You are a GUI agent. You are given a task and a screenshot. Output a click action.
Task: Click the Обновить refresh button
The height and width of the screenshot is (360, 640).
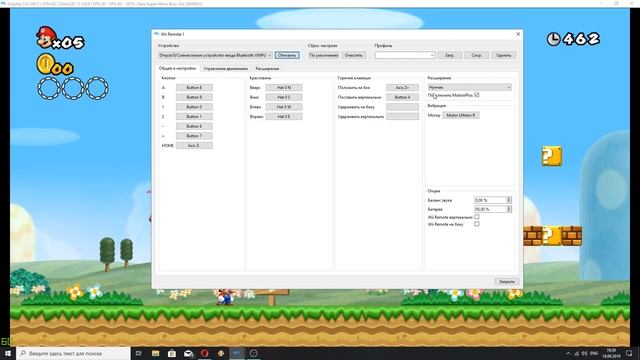coord(287,55)
